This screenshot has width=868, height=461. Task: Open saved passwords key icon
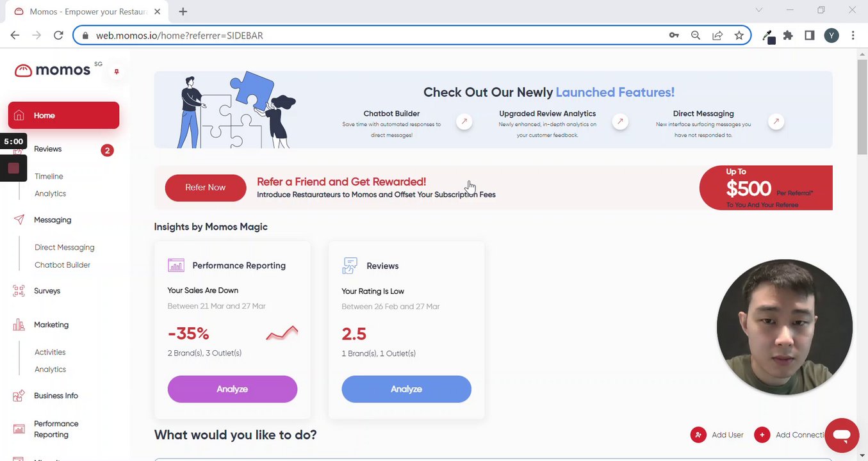(x=674, y=35)
